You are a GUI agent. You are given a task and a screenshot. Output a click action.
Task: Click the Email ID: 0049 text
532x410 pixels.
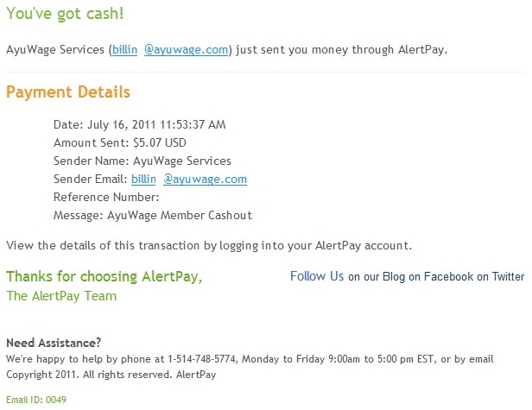[x=36, y=400]
